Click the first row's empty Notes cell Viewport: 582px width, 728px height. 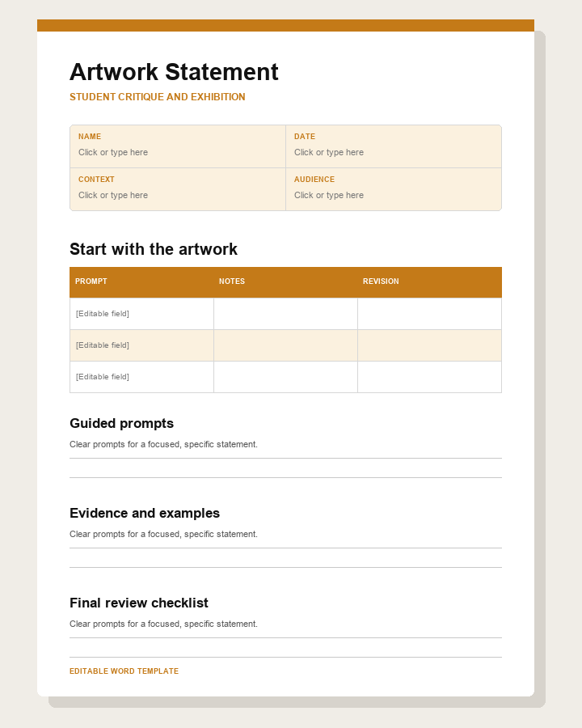(x=285, y=314)
